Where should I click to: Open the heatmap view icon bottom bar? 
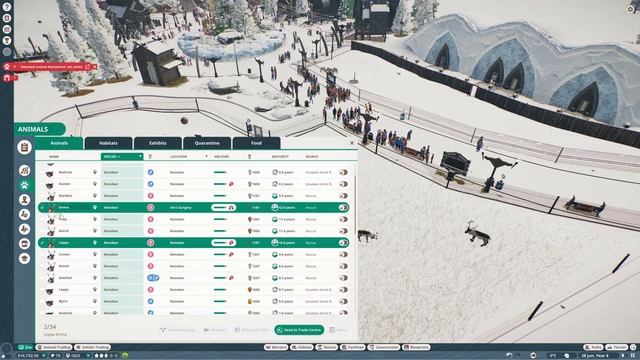[533, 356]
